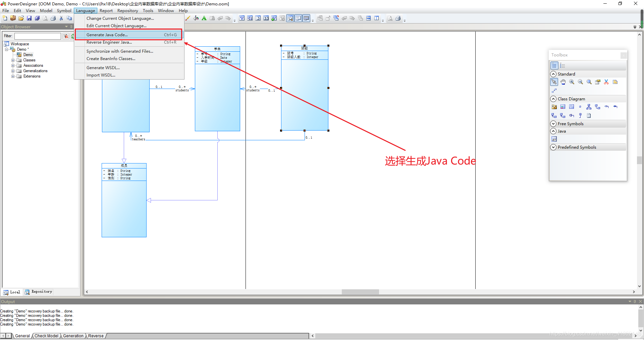Choose the Zoom In tool in Toolbox

572,82
